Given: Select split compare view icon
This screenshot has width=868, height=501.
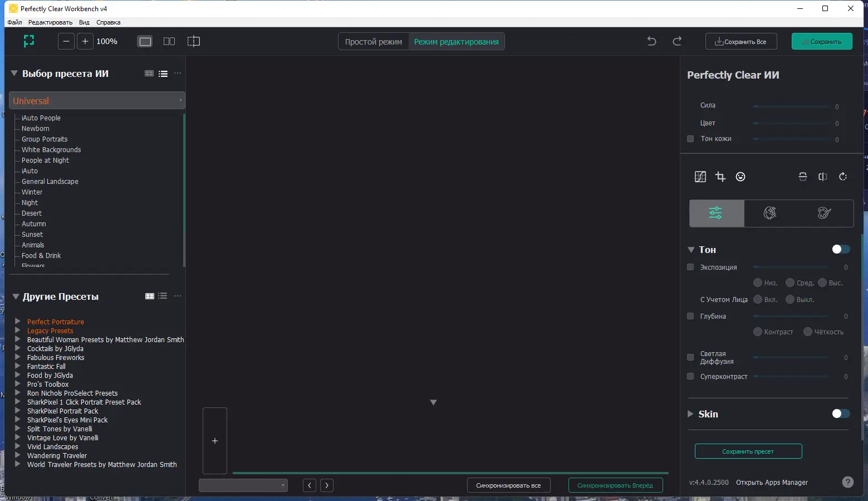Looking at the screenshot, I should [x=194, y=41].
